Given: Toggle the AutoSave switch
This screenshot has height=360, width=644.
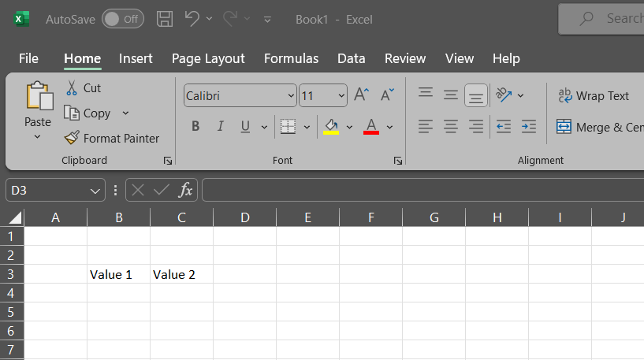Looking at the screenshot, I should click(x=123, y=19).
